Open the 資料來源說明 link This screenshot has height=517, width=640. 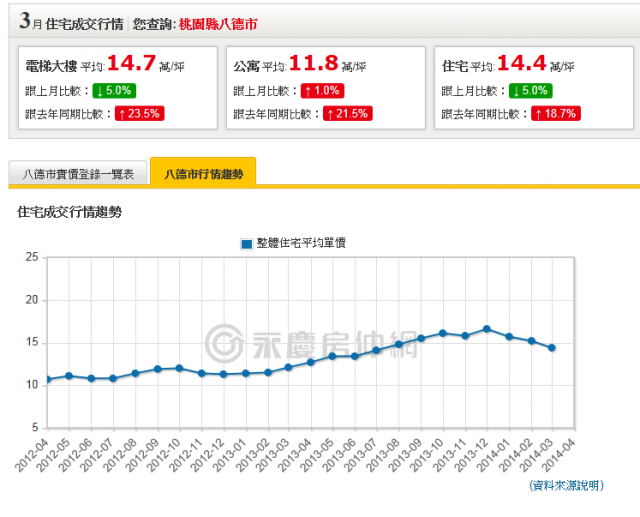coord(566,485)
